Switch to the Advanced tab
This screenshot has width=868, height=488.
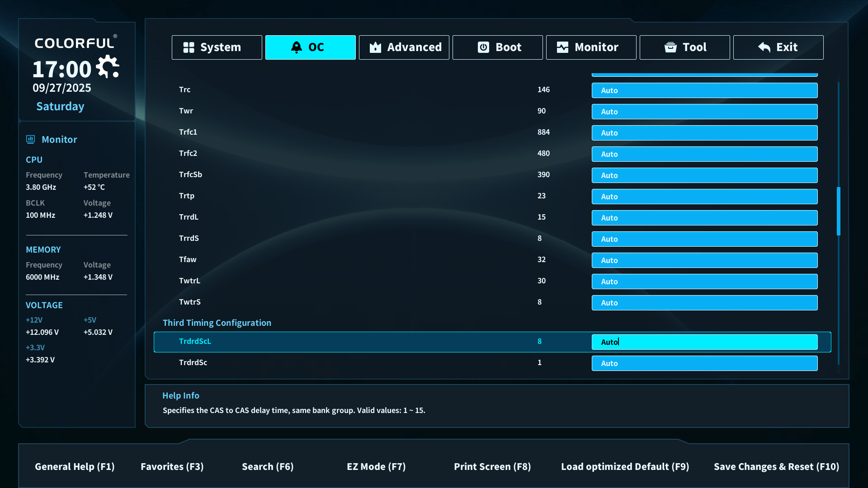[404, 47]
